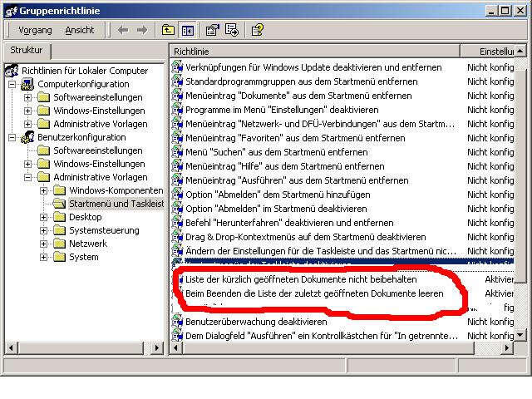Viewport: 532px width, 399px height.
Task: Click policy list horizontal scrollbar left arrow
Action: 175,347
